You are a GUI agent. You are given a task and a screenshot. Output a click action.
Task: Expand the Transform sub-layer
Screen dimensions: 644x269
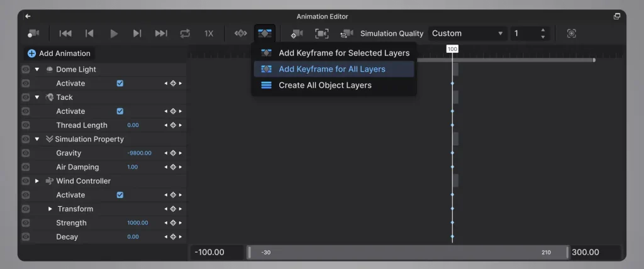pos(50,209)
